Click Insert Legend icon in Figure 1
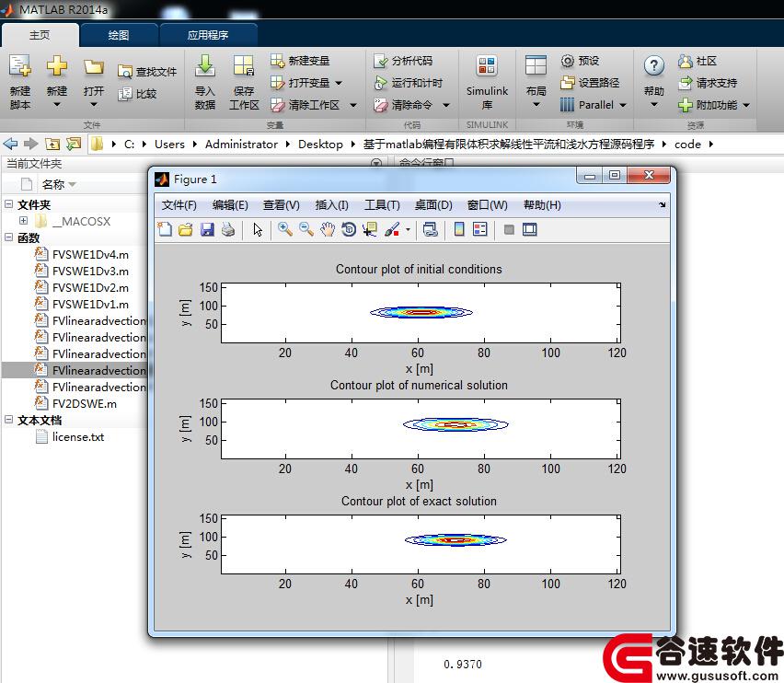The height and width of the screenshot is (683, 784). (480, 229)
